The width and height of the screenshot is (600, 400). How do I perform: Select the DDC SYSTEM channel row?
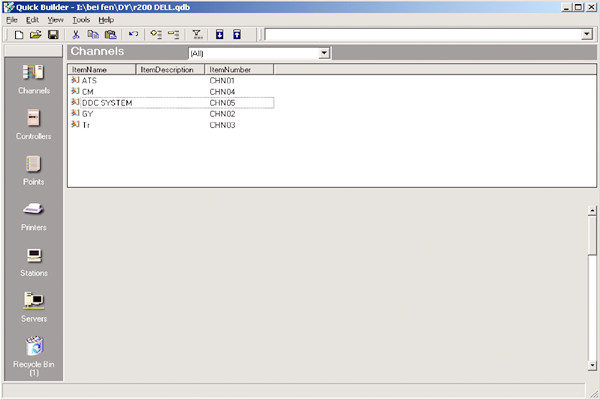(x=106, y=103)
